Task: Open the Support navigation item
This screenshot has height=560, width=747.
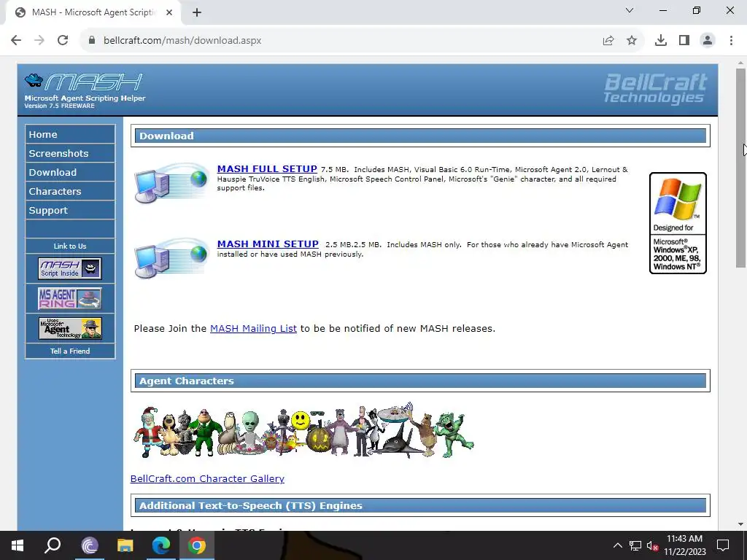Action: (x=70, y=211)
